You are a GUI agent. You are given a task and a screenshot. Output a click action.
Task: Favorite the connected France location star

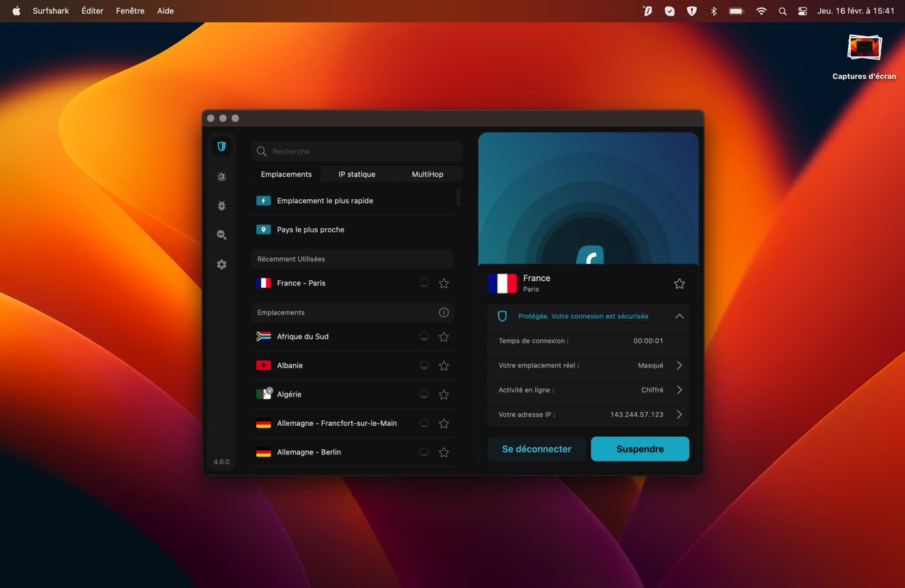pos(679,283)
